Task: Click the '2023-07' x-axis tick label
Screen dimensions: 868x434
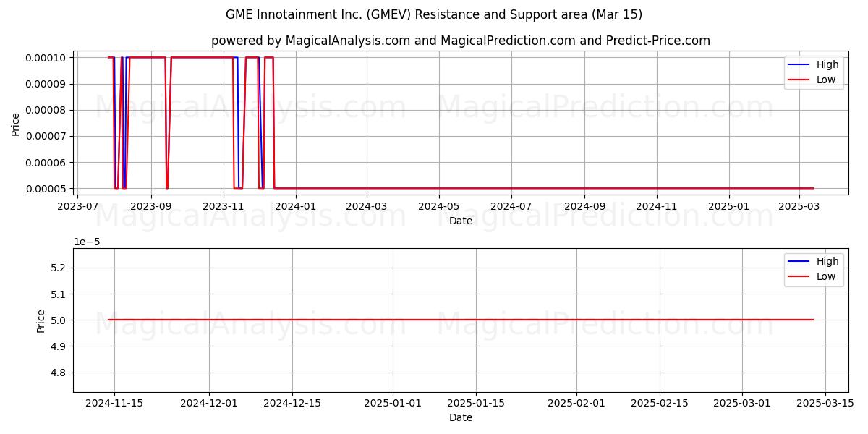Action: 78,206
